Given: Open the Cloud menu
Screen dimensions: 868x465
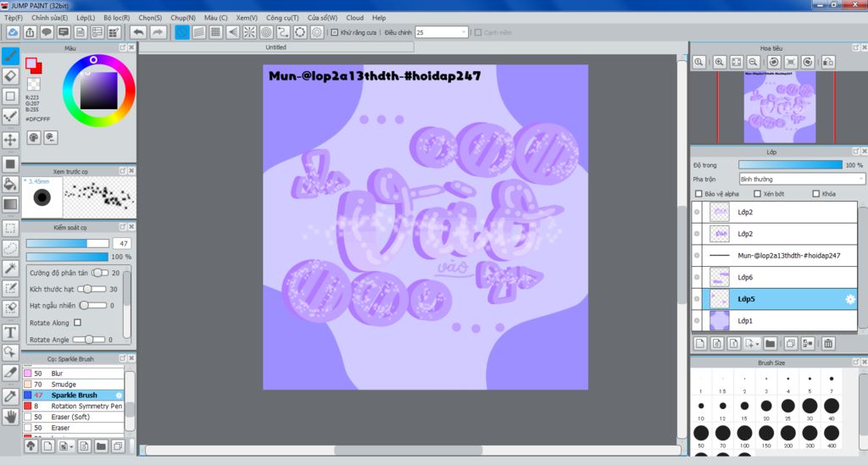Looking at the screenshot, I should pos(355,18).
